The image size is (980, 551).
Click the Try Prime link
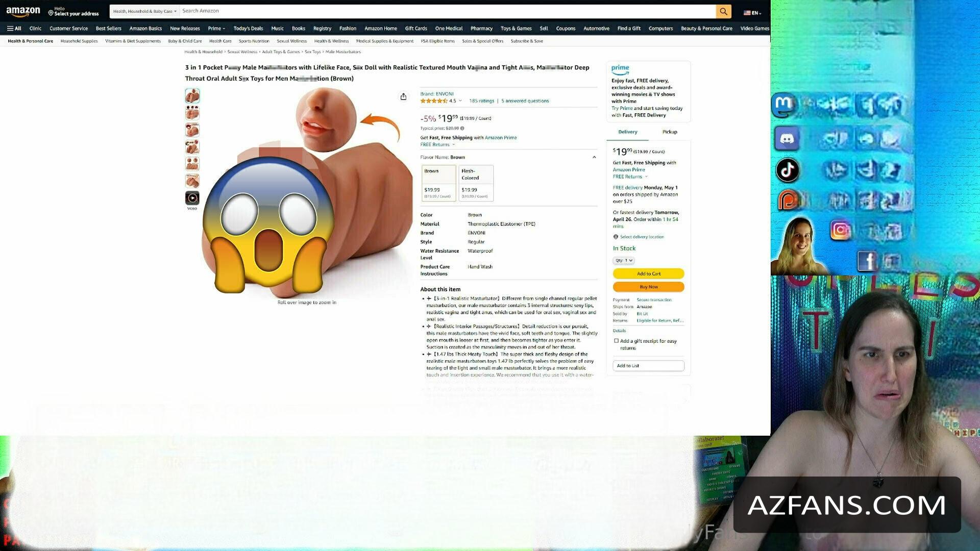[622, 108]
